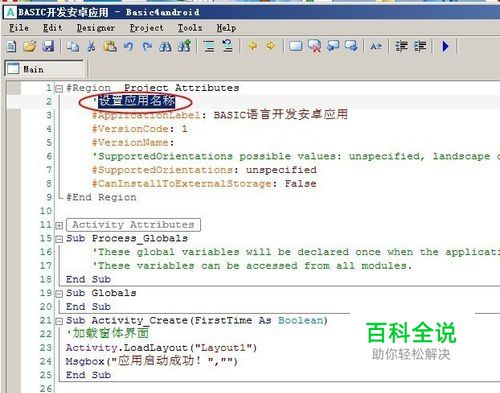Click the collapsed Activity Attributes box
The image size is (500, 393).
pos(133,225)
